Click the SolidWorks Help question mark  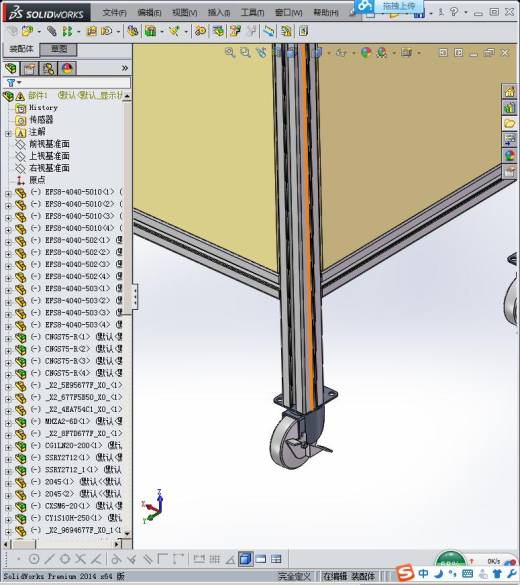coord(454,12)
